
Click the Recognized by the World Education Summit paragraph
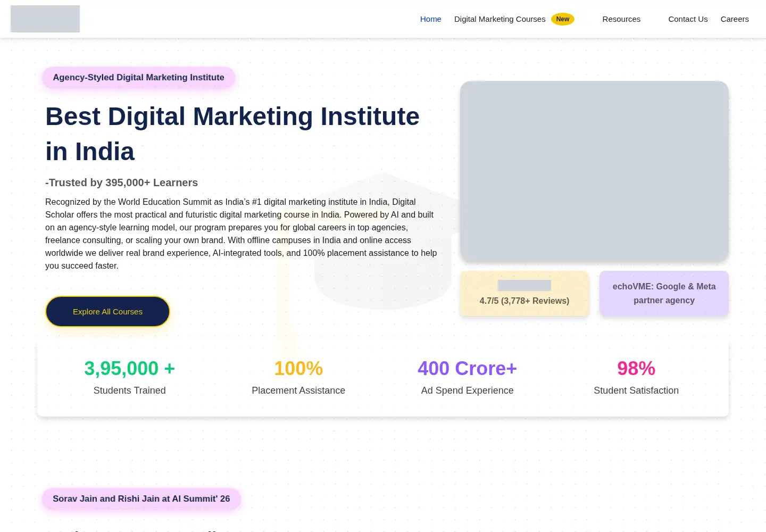[x=241, y=234]
